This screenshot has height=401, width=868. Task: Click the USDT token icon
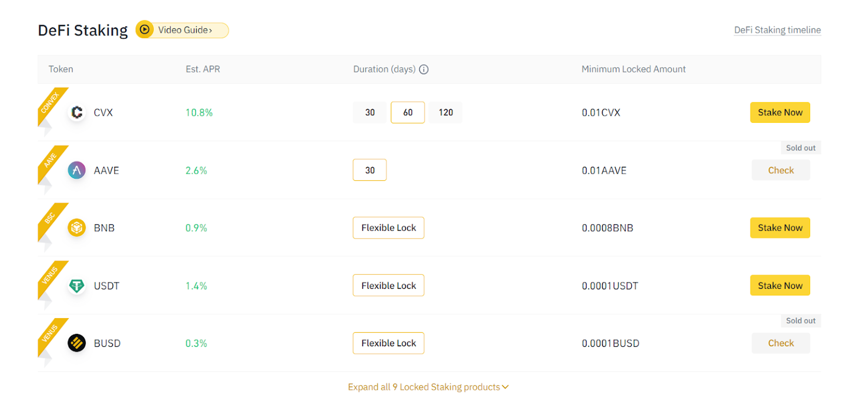(x=76, y=286)
